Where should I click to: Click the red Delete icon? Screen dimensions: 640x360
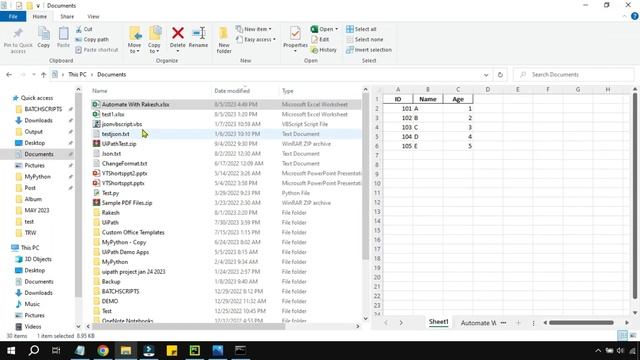(178, 33)
